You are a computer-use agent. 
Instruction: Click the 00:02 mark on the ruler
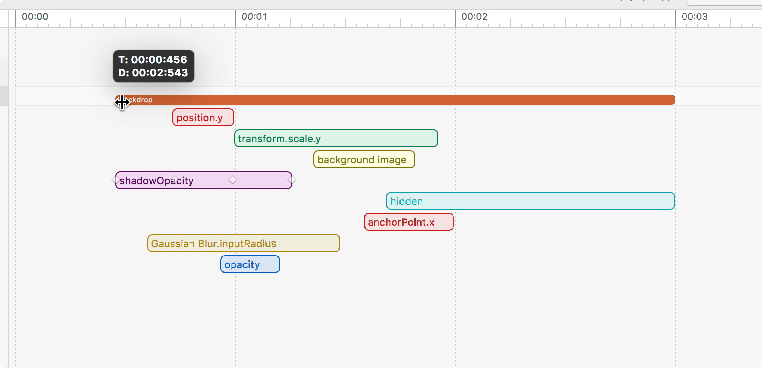(x=474, y=17)
